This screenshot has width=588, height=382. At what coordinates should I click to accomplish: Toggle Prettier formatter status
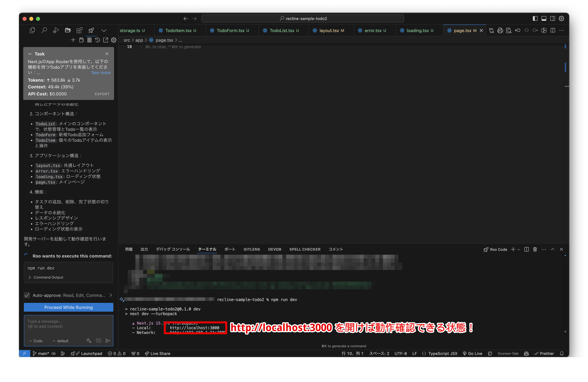[x=544, y=353]
